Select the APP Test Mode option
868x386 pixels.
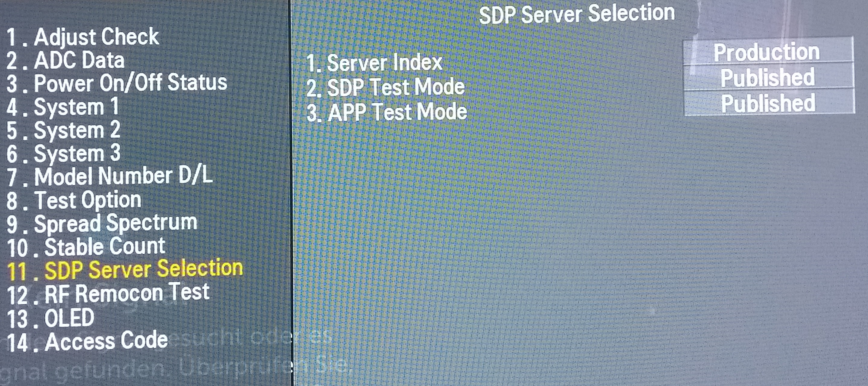pos(387,112)
